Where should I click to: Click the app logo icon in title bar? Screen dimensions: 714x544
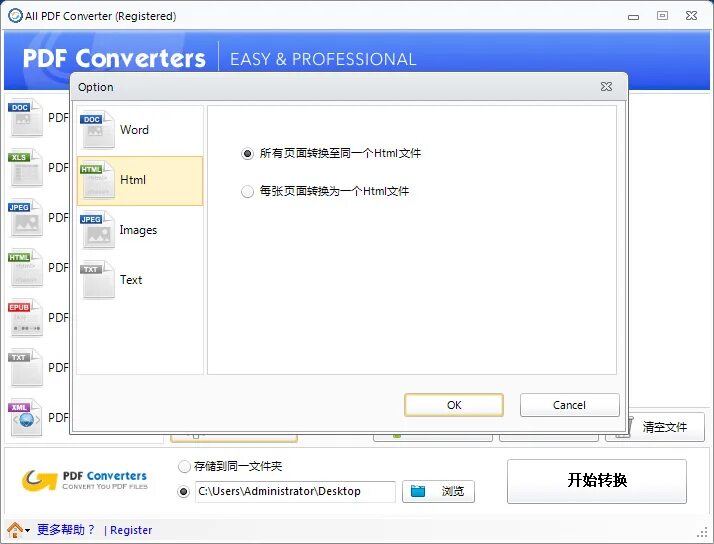click(x=15, y=15)
